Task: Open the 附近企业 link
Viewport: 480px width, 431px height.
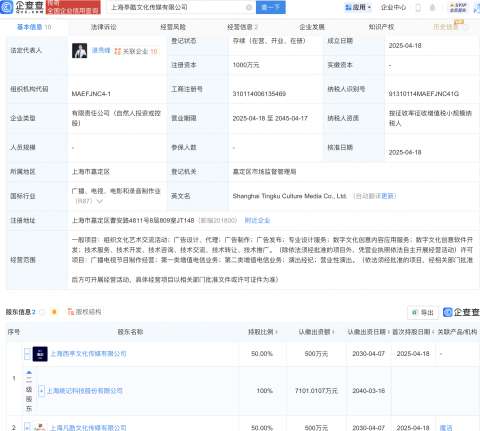Action: [x=257, y=220]
